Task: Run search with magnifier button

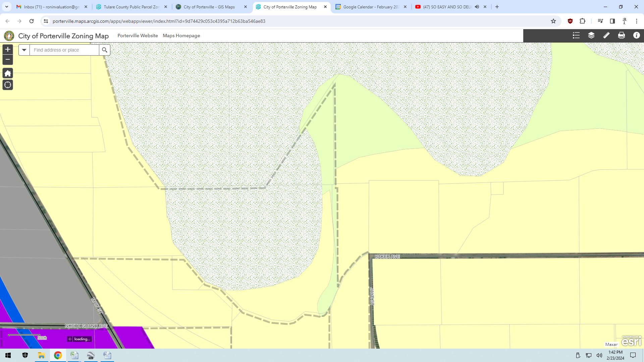Action: pyautogui.click(x=105, y=50)
